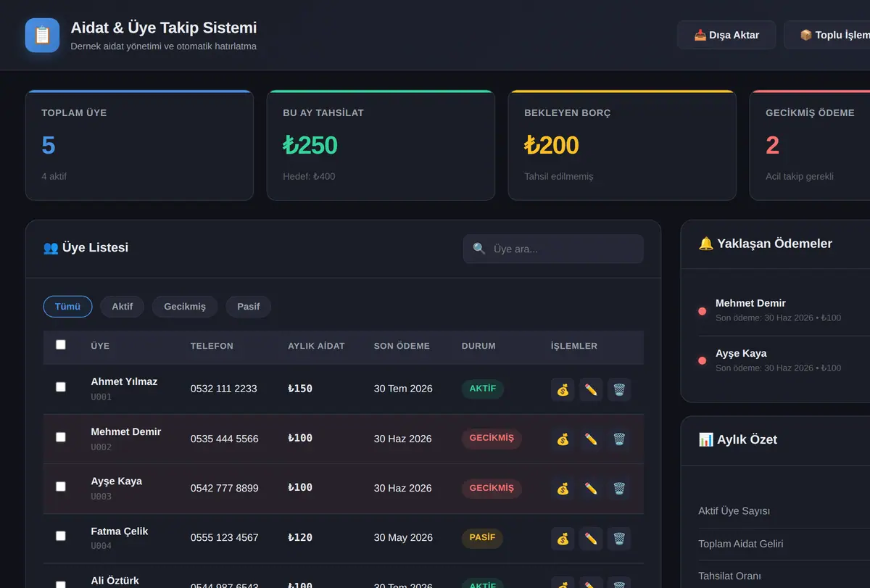This screenshot has width=870, height=588.
Task: Record payment for Ahmet Yılmaz
Action: pyautogui.click(x=563, y=389)
